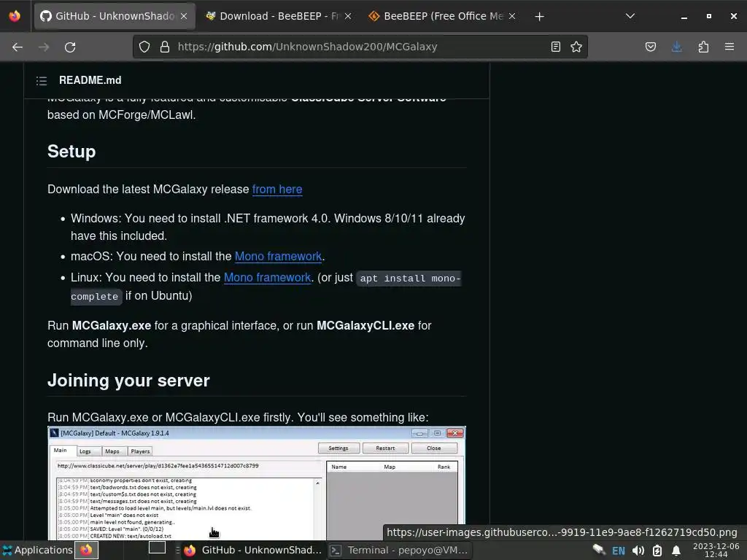
Task: Open the 'from here' release link
Action: pyautogui.click(x=276, y=189)
